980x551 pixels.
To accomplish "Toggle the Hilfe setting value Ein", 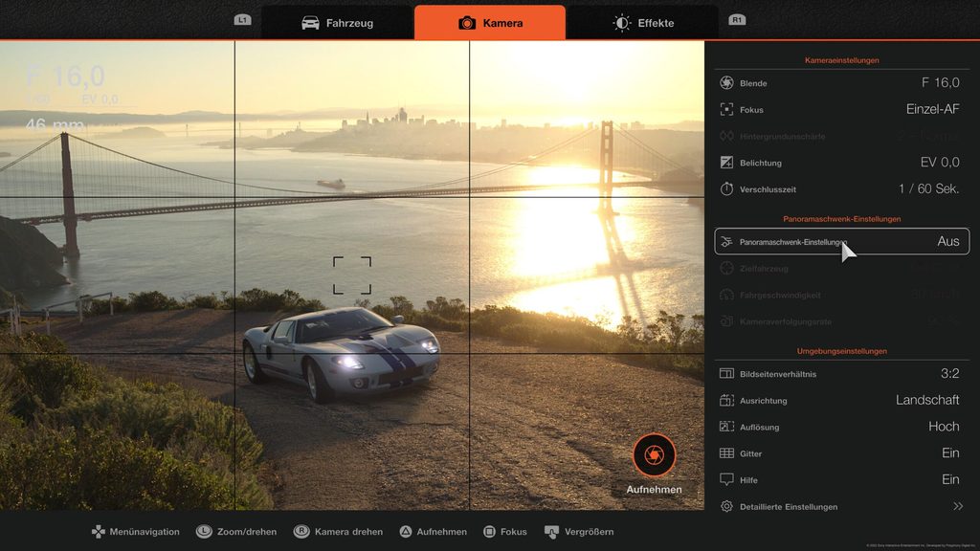I will coord(949,479).
